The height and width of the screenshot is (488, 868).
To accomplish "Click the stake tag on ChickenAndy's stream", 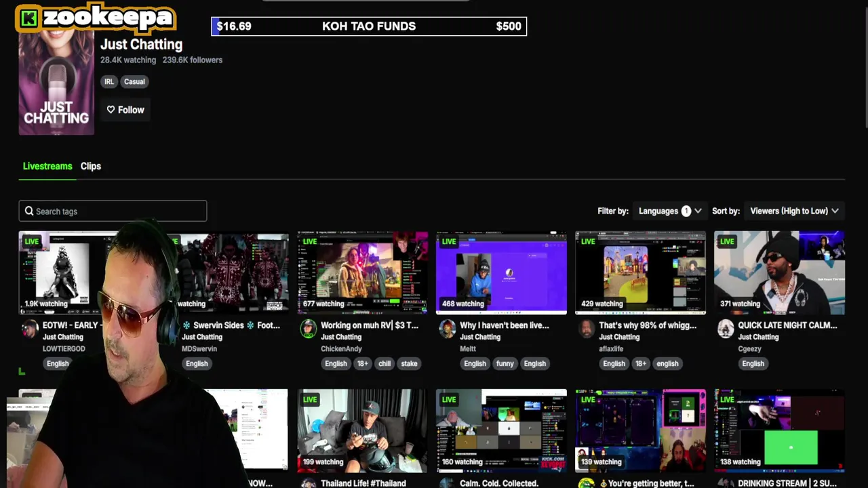I will coord(409,363).
